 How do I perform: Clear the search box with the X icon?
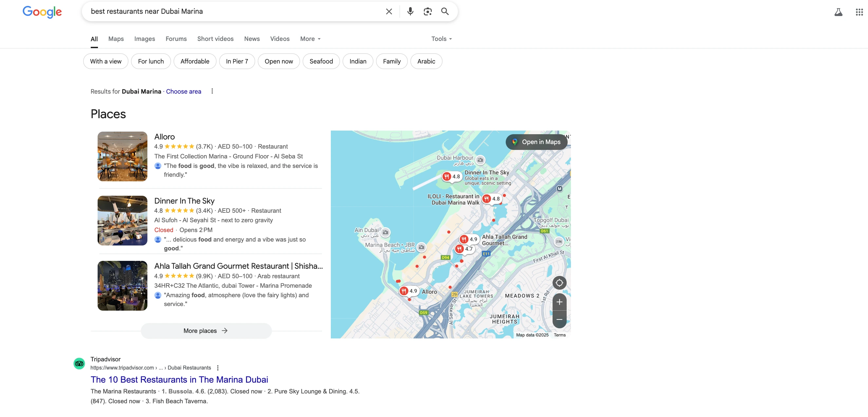click(x=389, y=11)
